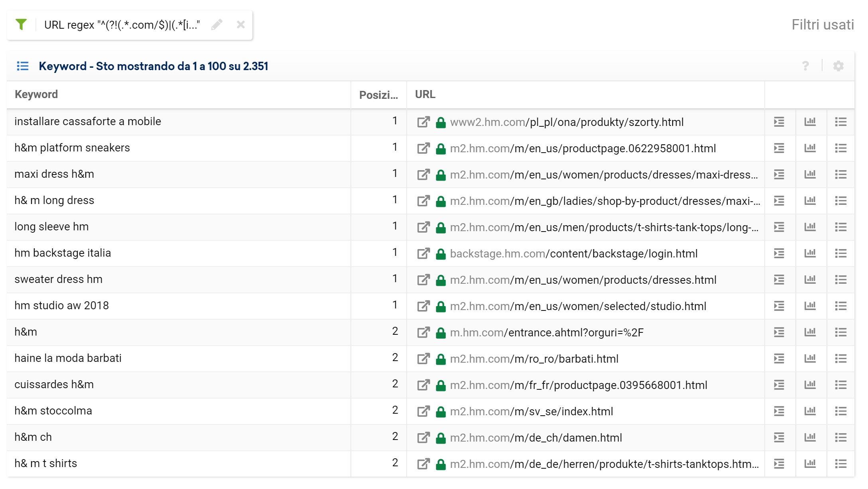
Task: Open external link for installare cassaforte a mobile
Action: coord(423,122)
